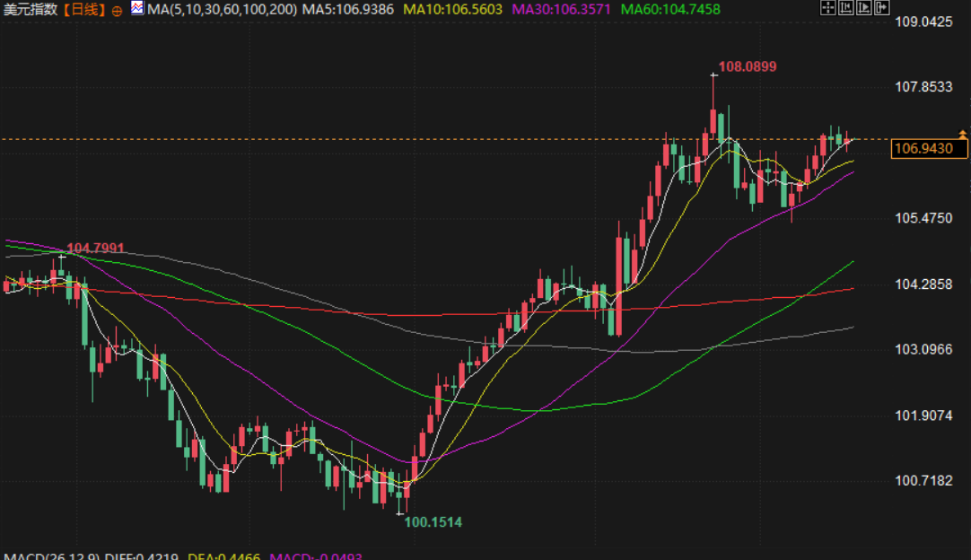
Task: Select the 【日线】 daily period label
Action: (83, 9)
